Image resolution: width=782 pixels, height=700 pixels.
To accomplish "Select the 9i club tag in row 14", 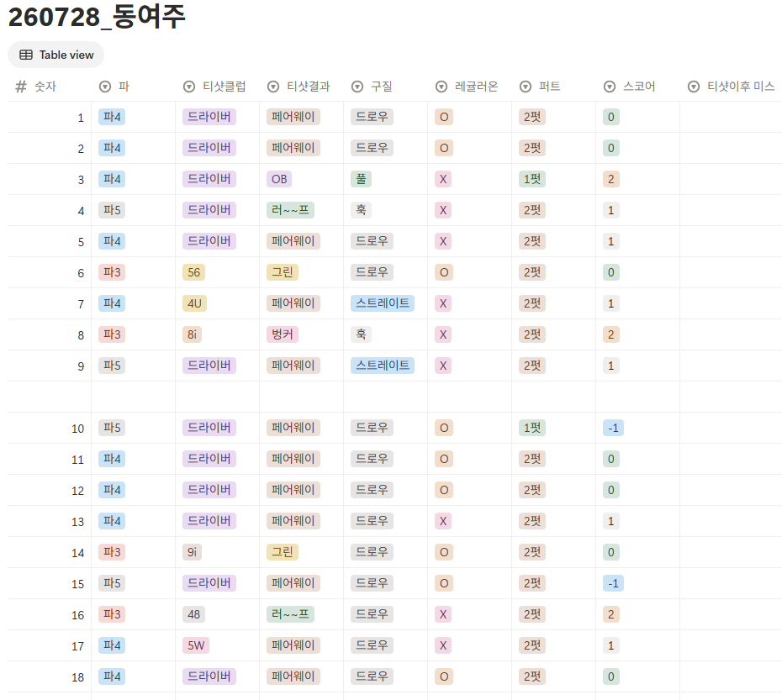I will click(192, 552).
